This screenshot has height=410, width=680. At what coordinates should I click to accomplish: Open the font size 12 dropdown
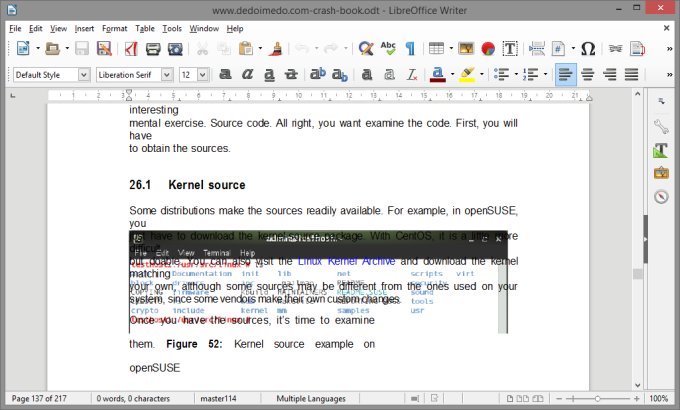[203, 74]
